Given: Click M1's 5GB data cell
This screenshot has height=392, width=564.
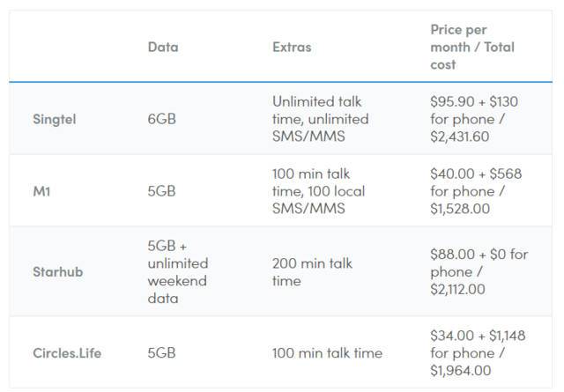Looking at the screenshot, I should 163,191.
